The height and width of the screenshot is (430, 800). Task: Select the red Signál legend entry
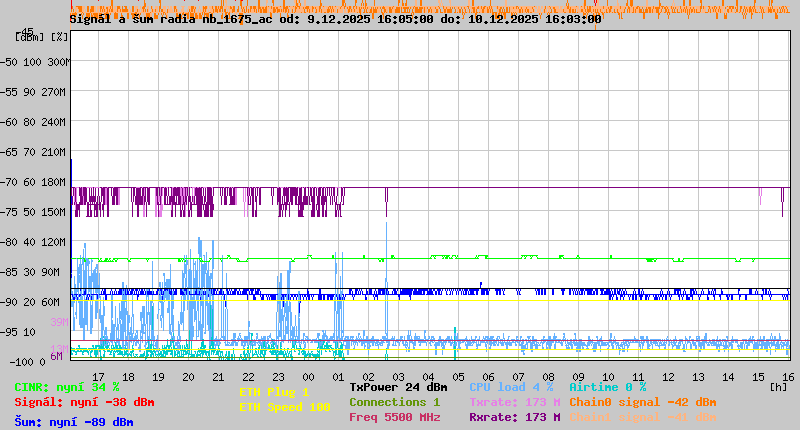click(x=84, y=403)
